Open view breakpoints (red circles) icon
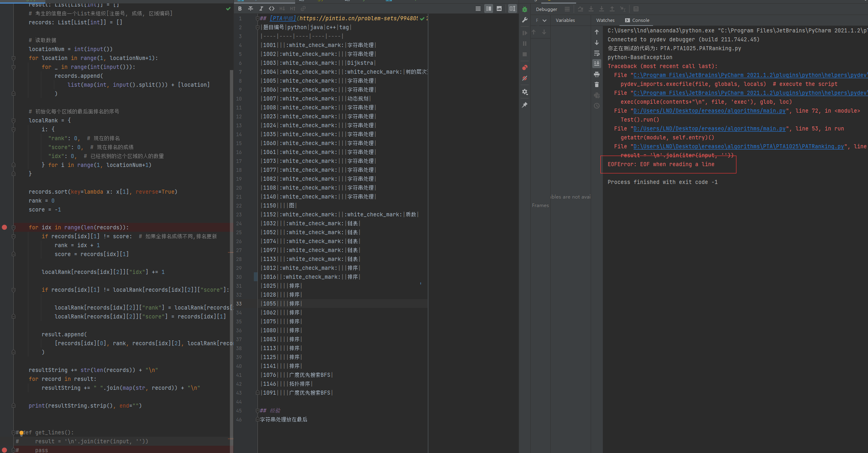This screenshot has height=453, width=868. (x=525, y=67)
